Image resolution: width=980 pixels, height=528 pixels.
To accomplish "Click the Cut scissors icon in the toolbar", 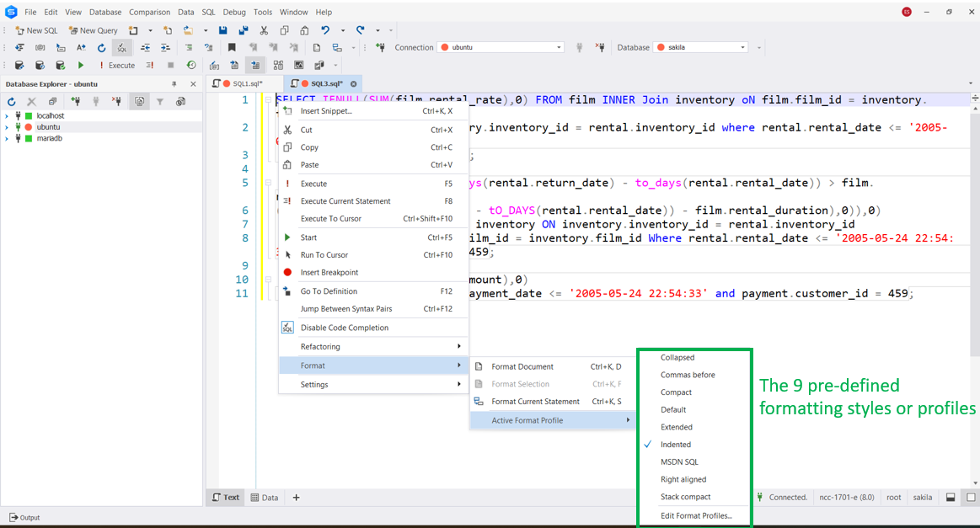I will pyautogui.click(x=263, y=30).
